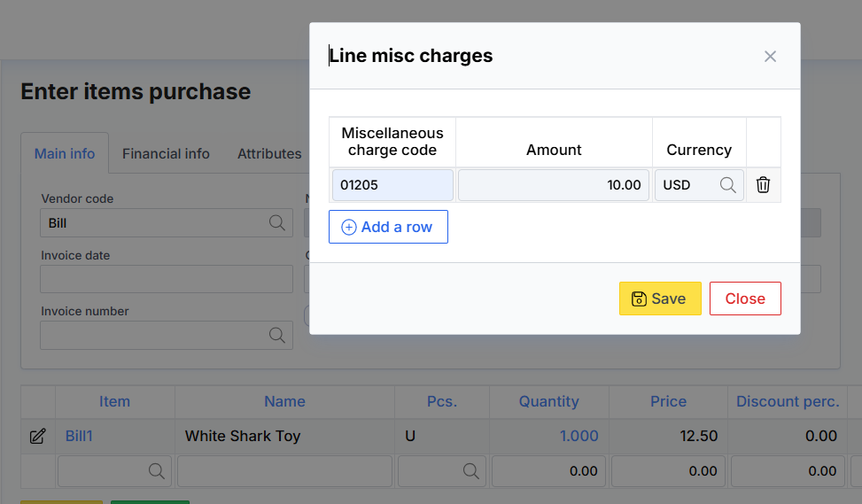Delete the 01205 misc charge row
862x504 pixels.
763,185
